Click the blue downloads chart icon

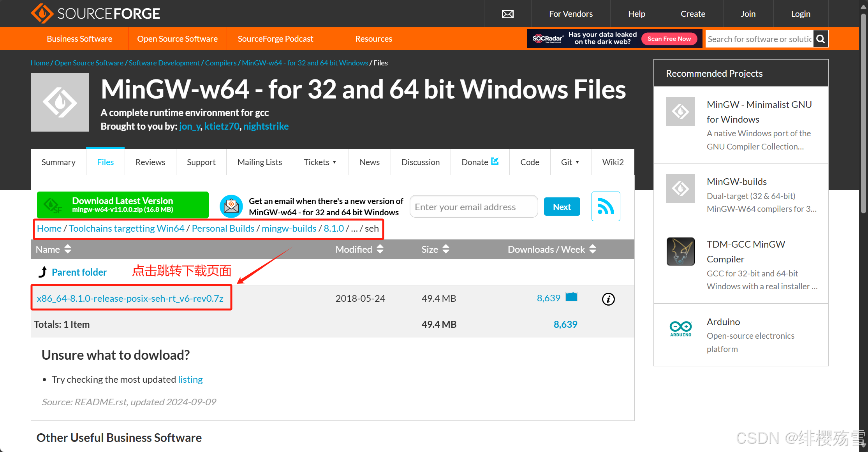(x=571, y=297)
